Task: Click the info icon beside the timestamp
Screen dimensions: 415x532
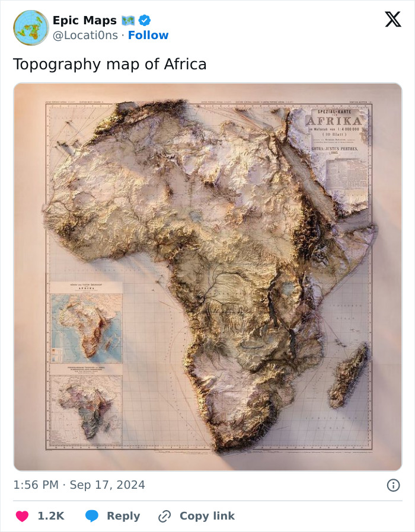Action: click(x=395, y=485)
